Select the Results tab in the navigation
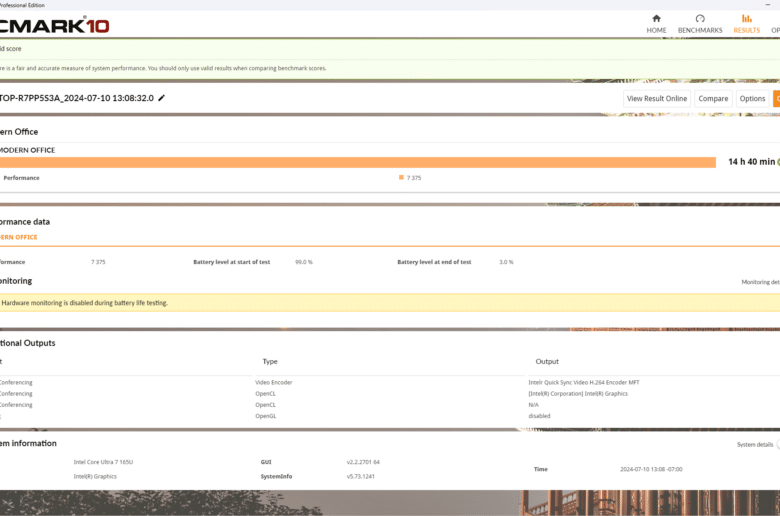Viewport: 780px width, 516px height. point(747,24)
